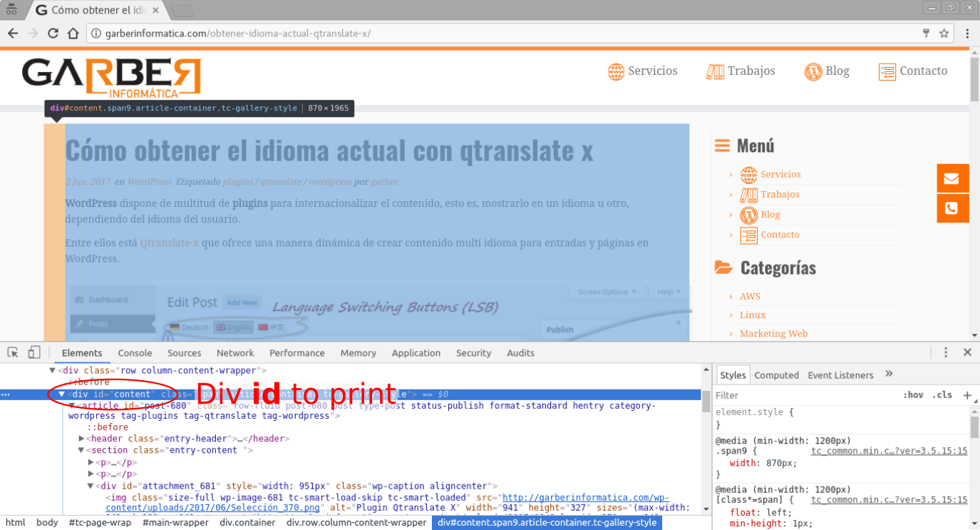Open Blog link in sidebar menu

tap(770, 215)
